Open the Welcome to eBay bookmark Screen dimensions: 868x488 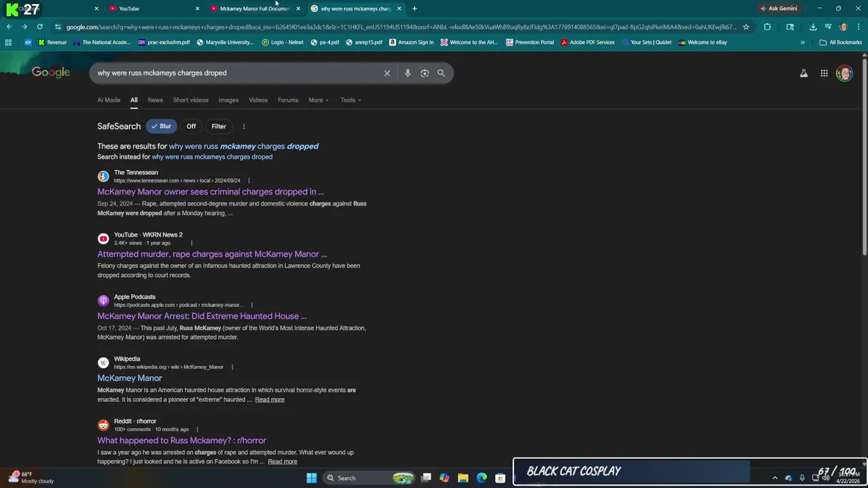(703, 43)
